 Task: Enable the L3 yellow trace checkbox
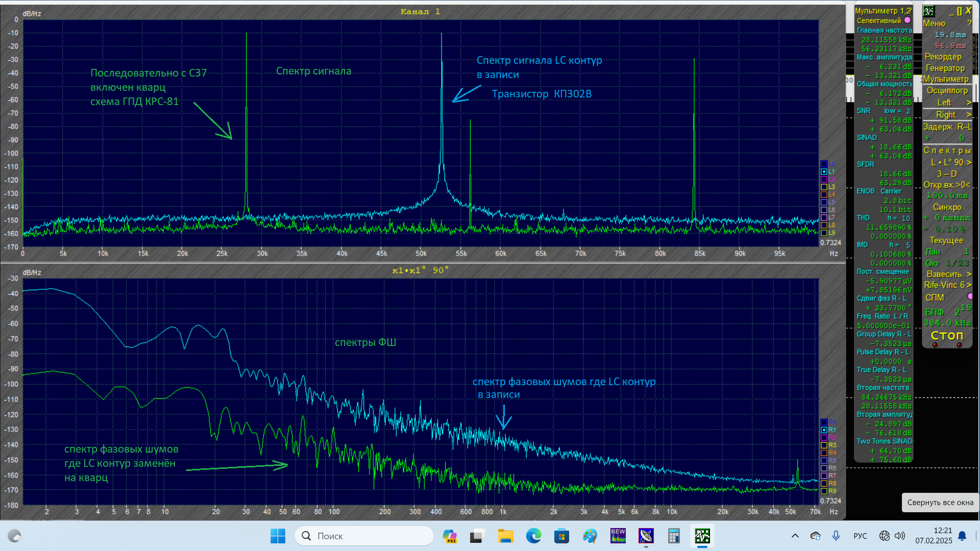(x=824, y=187)
